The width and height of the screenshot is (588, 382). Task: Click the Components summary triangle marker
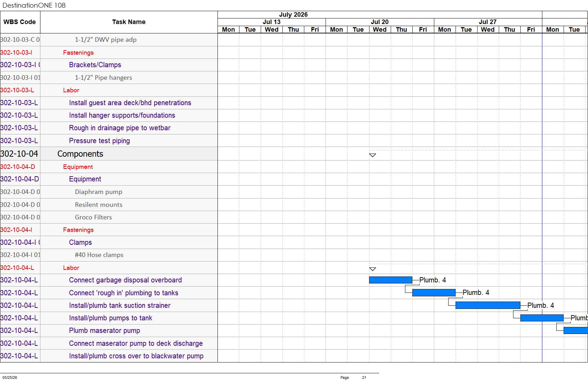[x=373, y=155]
